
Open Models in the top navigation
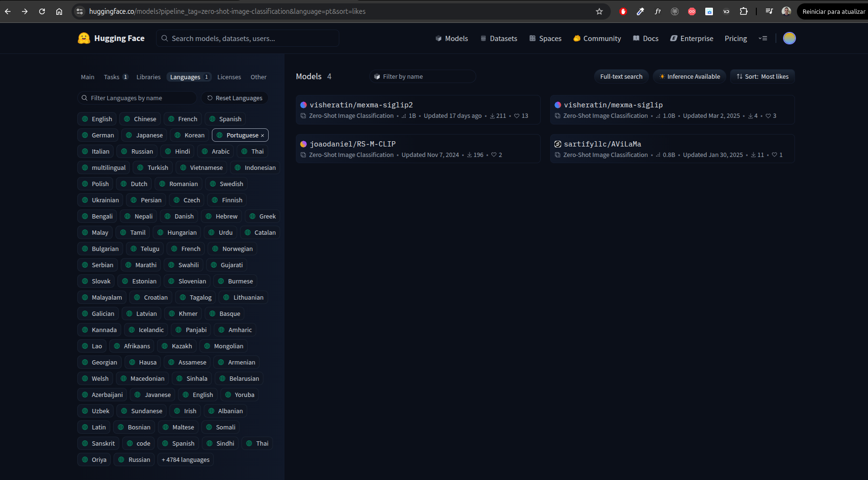(451, 39)
